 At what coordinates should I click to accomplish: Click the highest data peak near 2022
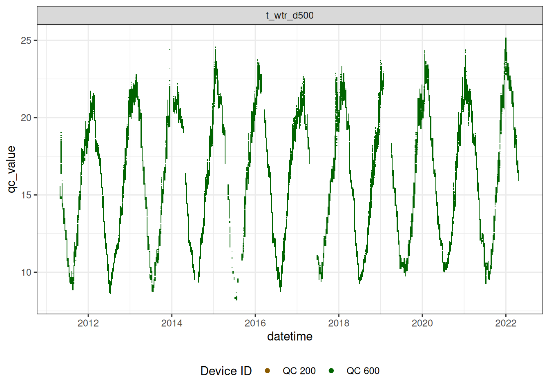click(x=506, y=39)
